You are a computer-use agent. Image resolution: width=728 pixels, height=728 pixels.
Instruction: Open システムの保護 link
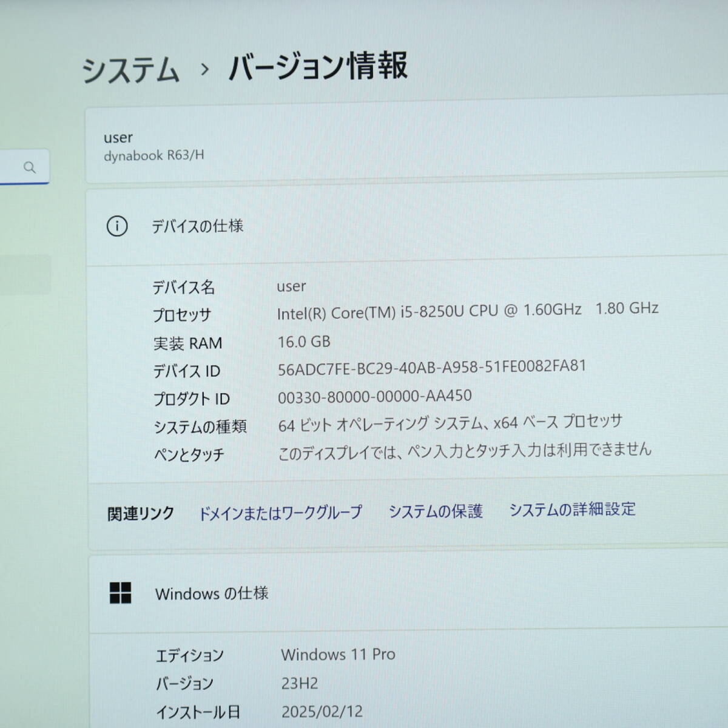[436, 511]
